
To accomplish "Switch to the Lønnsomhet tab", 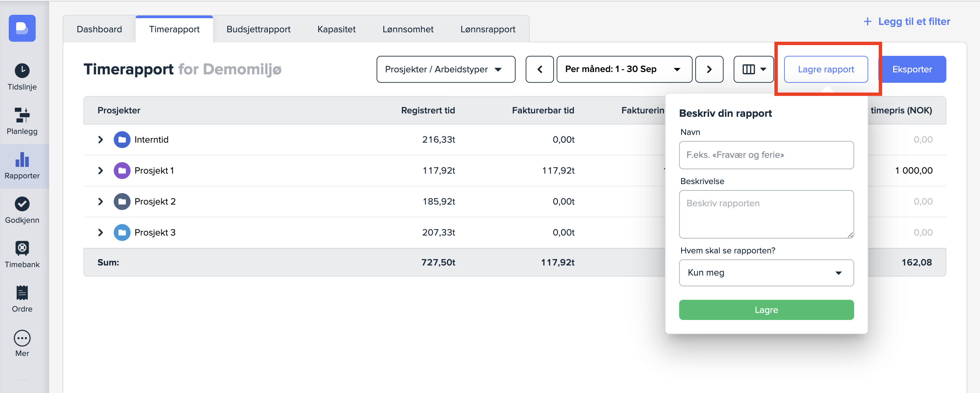I will pyautogui.click(x=408, y=29).
